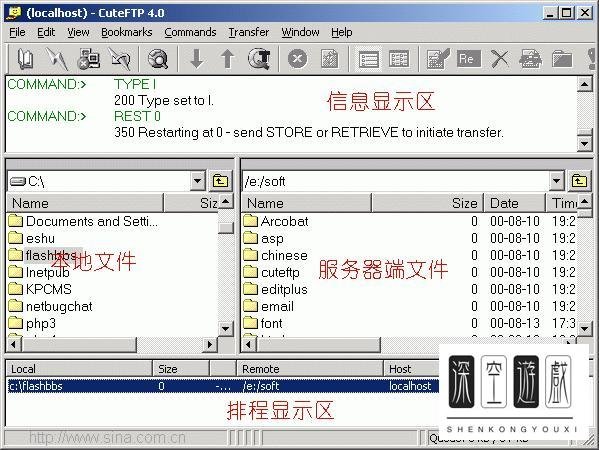This screenshot has width=599, height=450.
Task: Click the printer/execute icon in toolbar
Action: (530, 59)
